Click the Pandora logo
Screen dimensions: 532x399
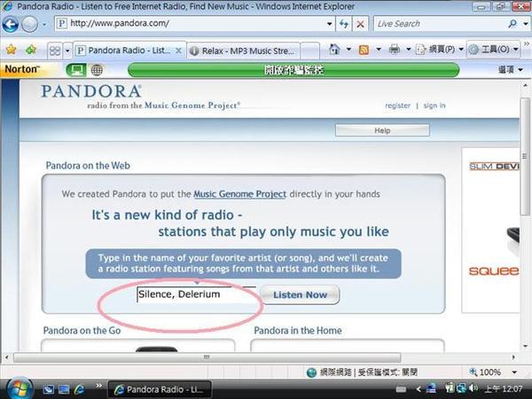point(91,91)
